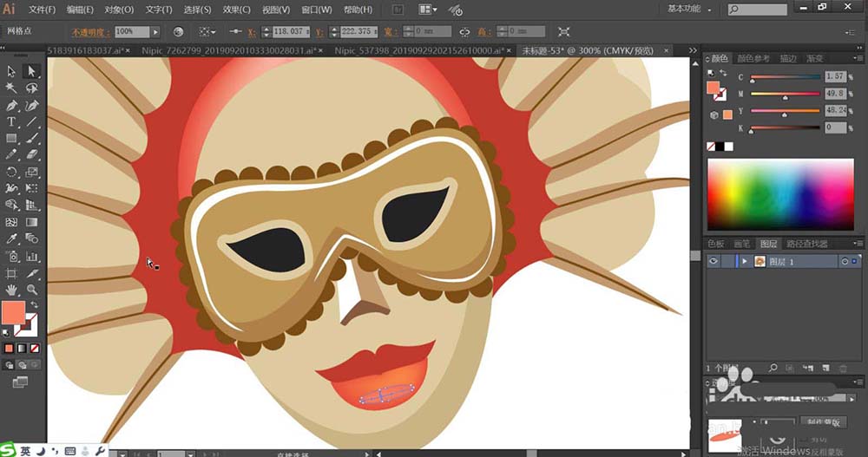The width and height of the screenshot is (868, 457).
Task: Click the Swap Fill and Stroke arrows
Action: coord(33,304)
